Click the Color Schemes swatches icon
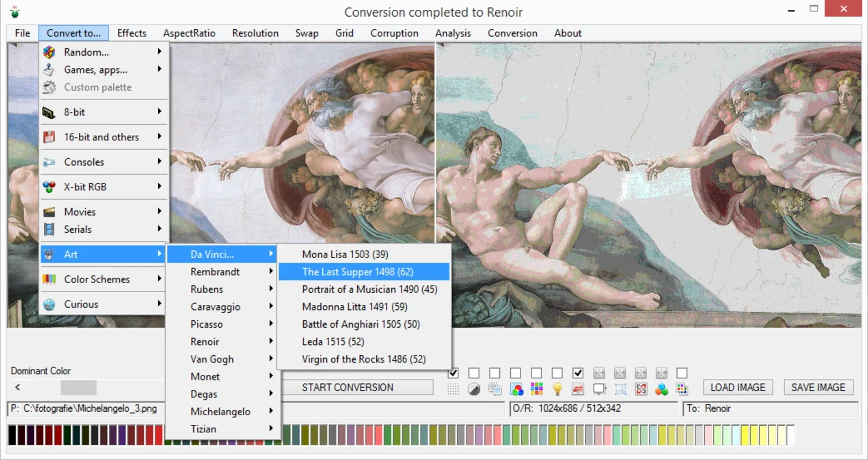868x460 pixels. 49,279
